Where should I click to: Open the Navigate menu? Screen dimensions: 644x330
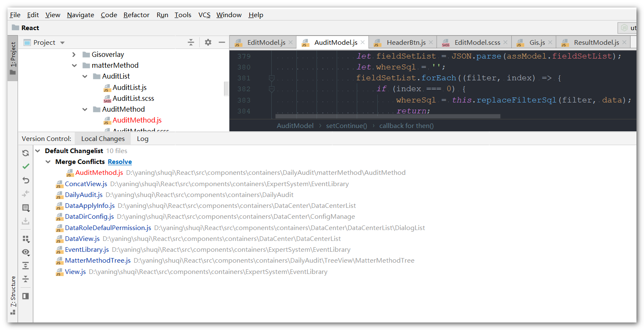pyautogui.click(x=80, y=15)
